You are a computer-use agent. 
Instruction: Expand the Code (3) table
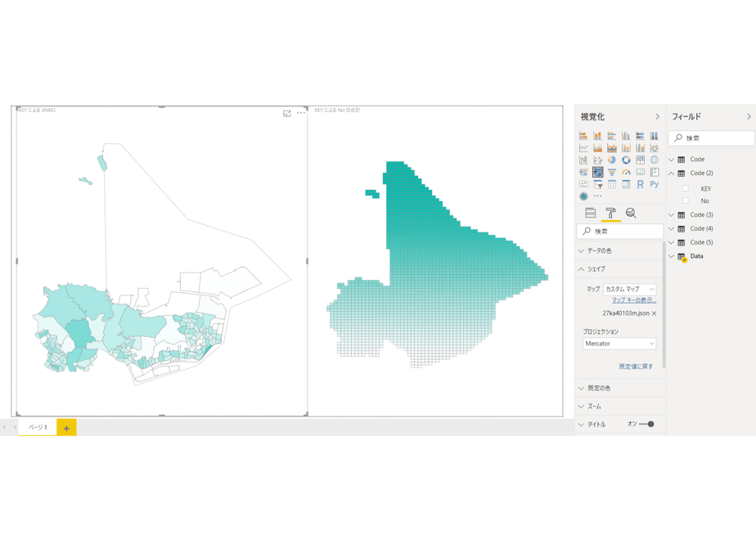coord(671,215)
